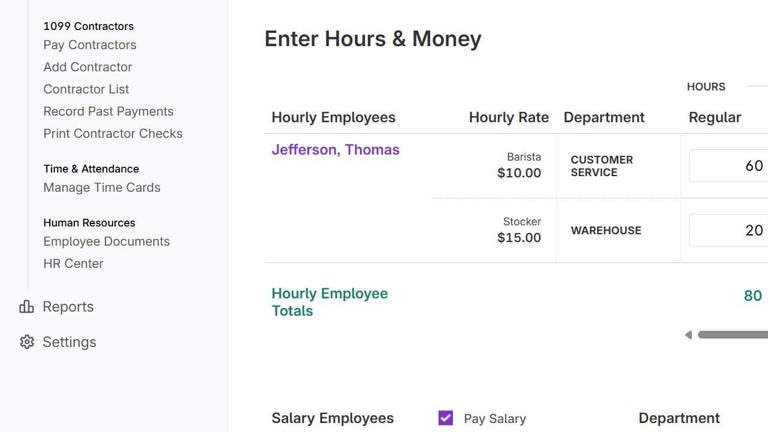Click the Pay Salary label text
Screen dimensions: 768x432
[495, 419]
